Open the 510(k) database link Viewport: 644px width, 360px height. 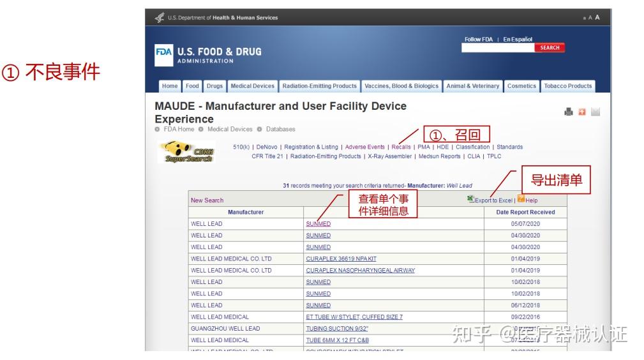pos(241,147)
